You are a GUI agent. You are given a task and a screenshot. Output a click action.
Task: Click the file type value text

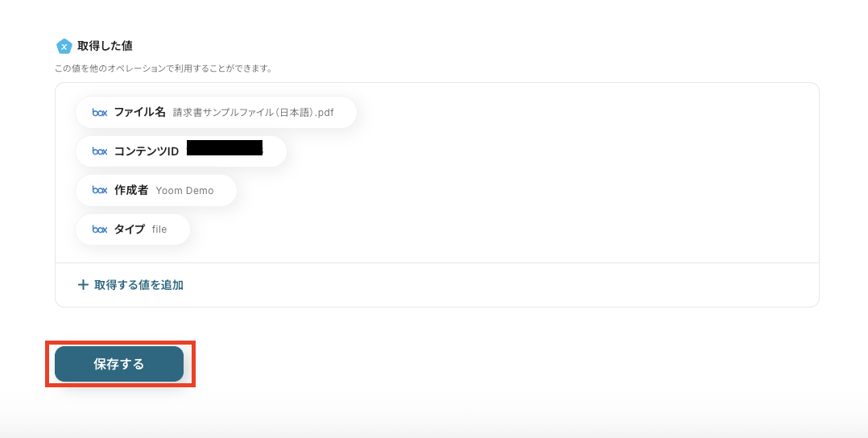click(159, 229)
